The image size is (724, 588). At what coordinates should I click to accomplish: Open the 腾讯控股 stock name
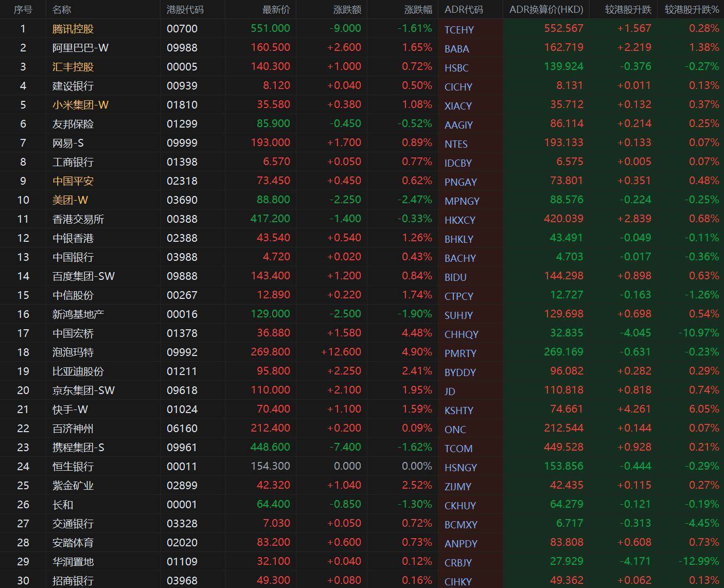coord(73,29)
